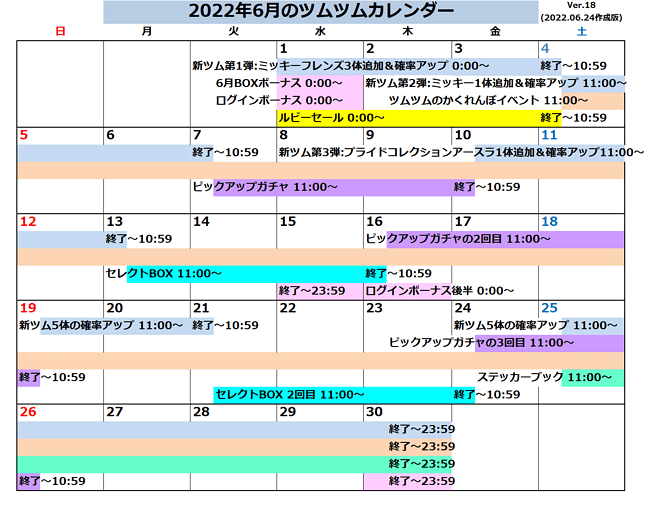Image resolution: width=650 pixels, height=506 pixels.
Task: Select the 新ツム第3弾 プライドコレクション event
Action: (461, 153)
